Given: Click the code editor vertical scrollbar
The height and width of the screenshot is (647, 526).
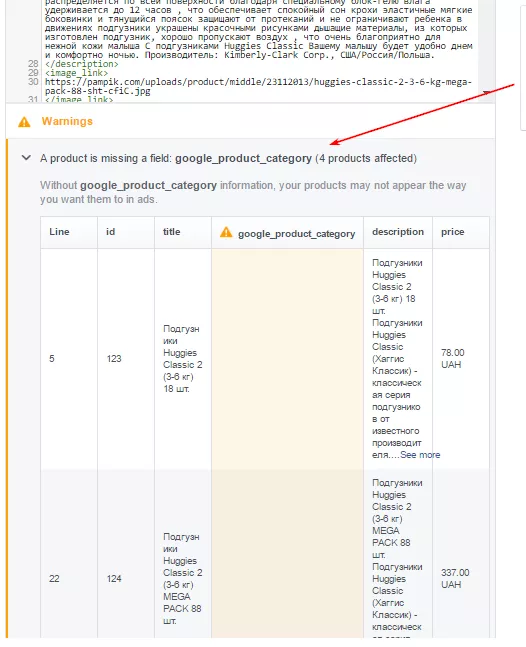Looking at the screenshot, I should pyautogui.click(x=486, y=50).
